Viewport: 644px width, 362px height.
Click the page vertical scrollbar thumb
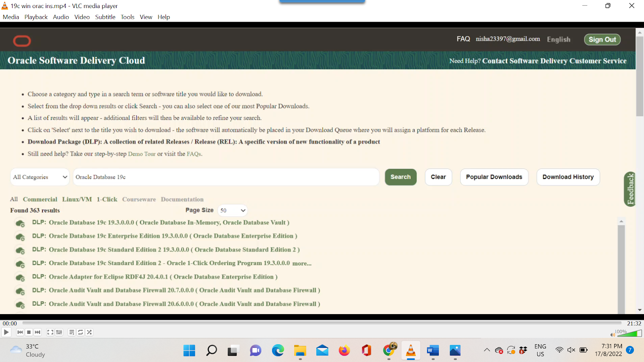coord(640,76)
